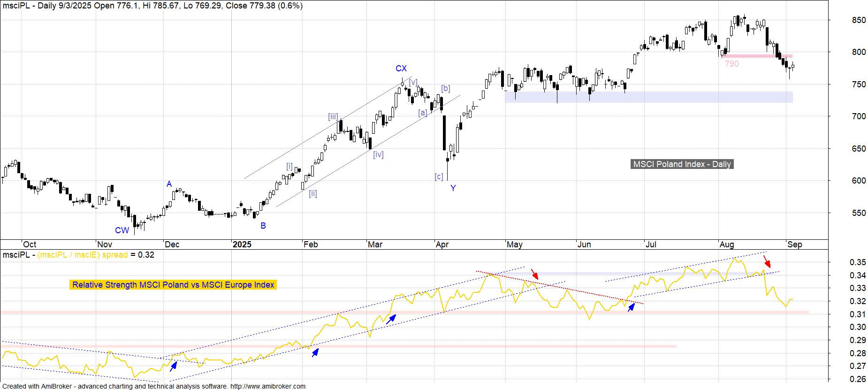Click the Relative Strength yellow title label
The image size is (868, 390).
point(173,285)
